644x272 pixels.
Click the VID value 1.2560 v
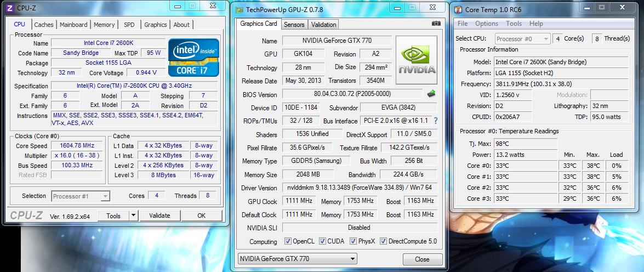click(513, 95)
